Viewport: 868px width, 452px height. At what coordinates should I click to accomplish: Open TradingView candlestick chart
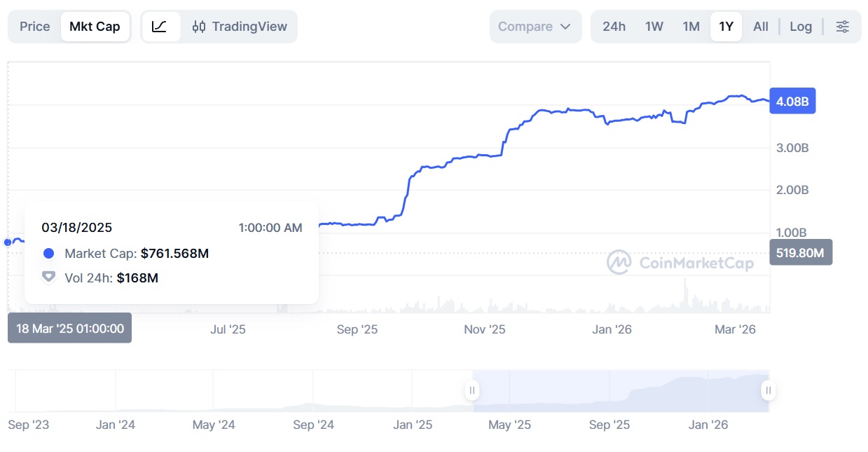pos(240,27)
